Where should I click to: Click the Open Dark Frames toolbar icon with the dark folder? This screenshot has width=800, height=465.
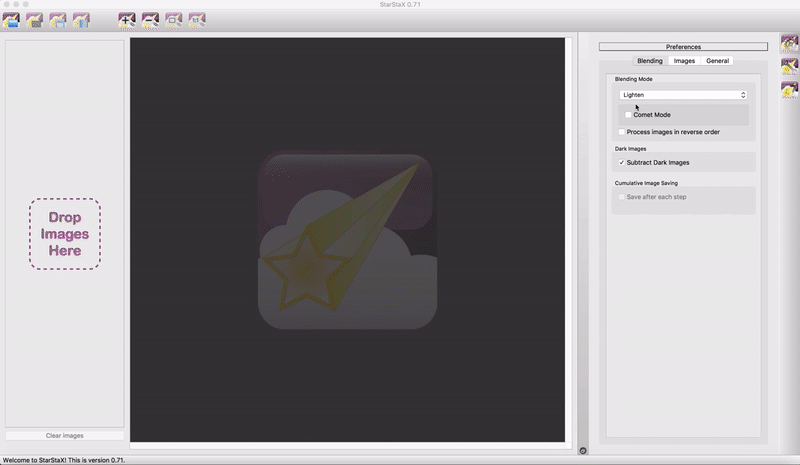[35, 21]
